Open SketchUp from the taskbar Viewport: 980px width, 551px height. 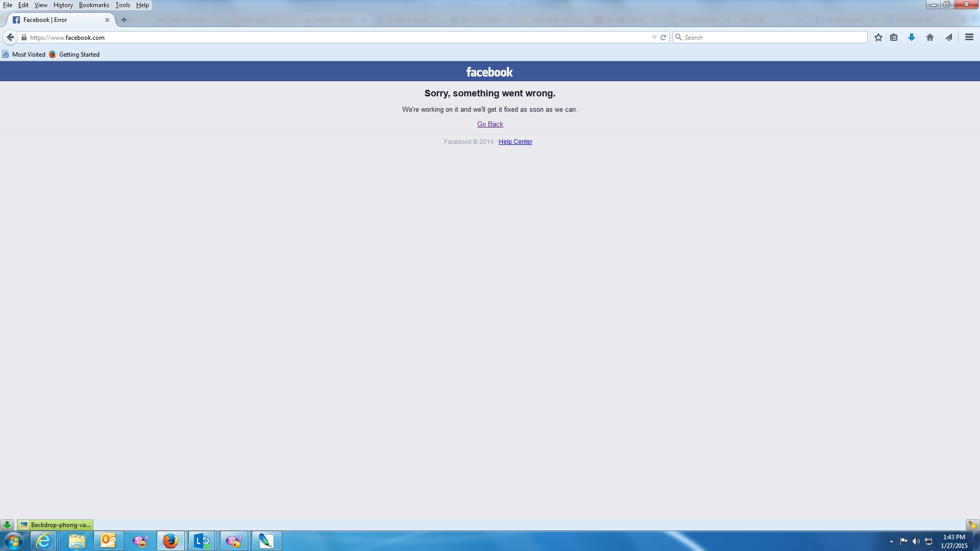[x=266, y=541]
